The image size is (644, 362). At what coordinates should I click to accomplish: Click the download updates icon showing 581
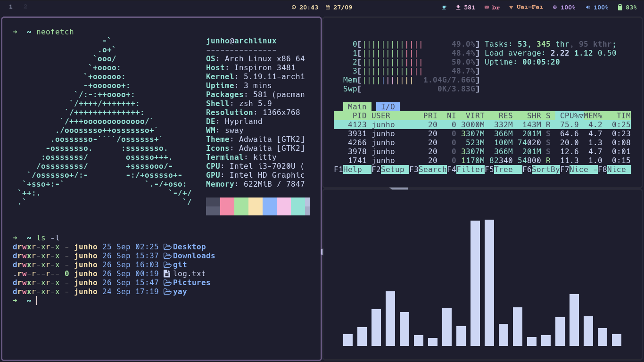tap(458, 7)
